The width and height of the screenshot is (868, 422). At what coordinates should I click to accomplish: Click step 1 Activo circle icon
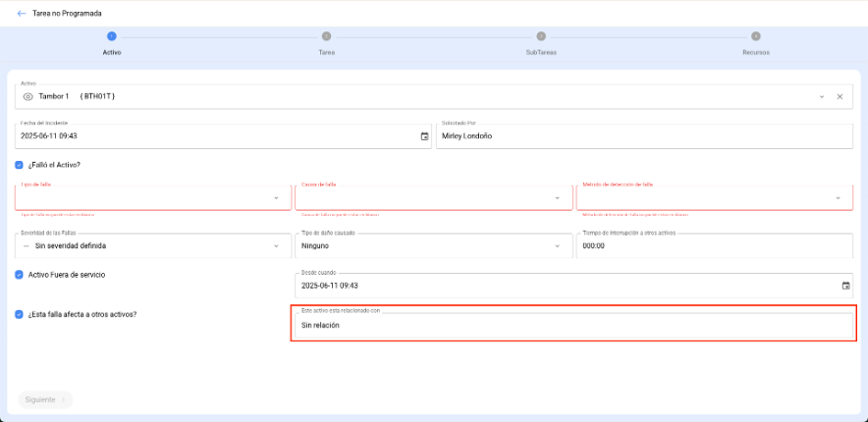coord(112,36)
